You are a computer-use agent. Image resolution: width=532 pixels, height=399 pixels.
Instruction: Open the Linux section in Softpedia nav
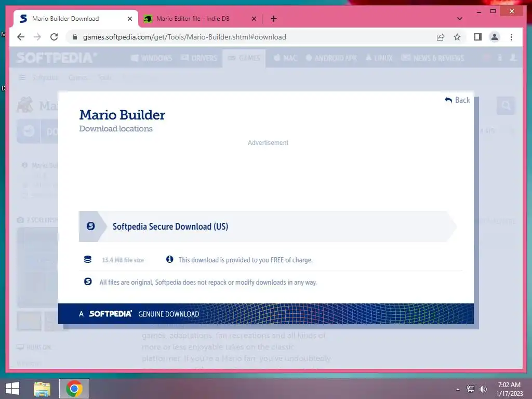pyautogui.click(x=379, y=58)
